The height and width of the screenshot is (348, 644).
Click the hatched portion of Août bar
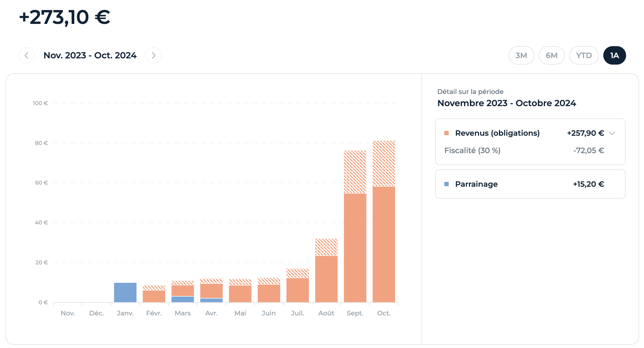click(x=326, y=247)
